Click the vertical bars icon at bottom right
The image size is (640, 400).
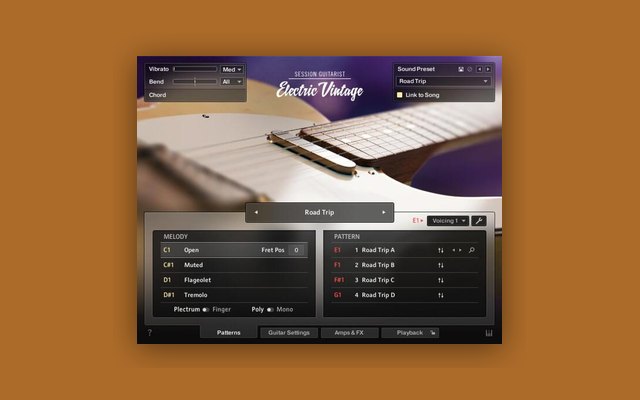click(x=489, y=333)
